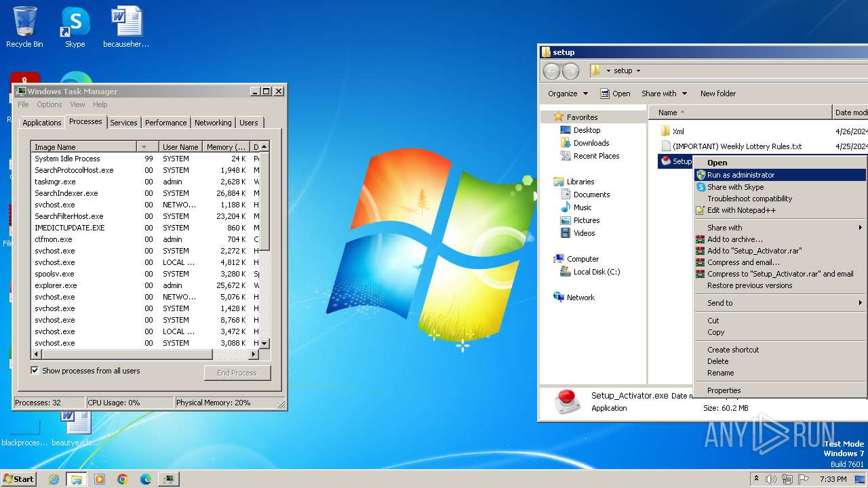Click the Task Manager horizontal scrollbar right arrow
This screenshot has width=868, height=488.
coord(254,354)
